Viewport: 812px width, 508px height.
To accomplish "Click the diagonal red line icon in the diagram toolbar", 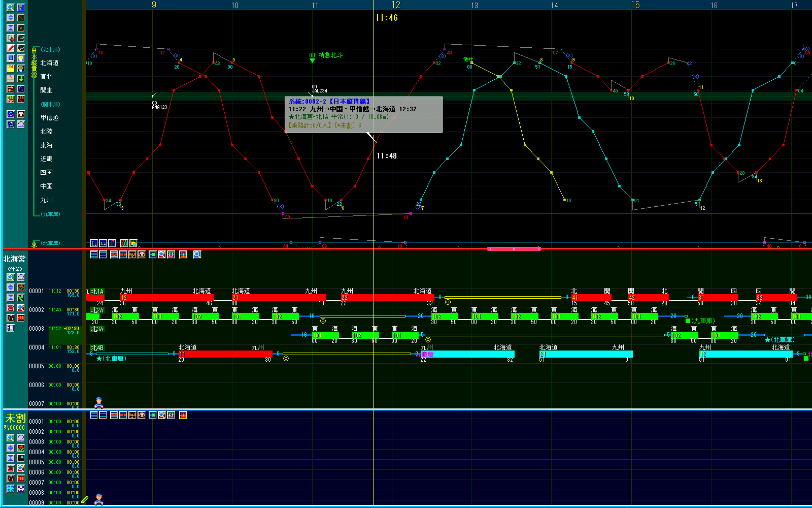I will pyautogui.click(x=21, y=18).
